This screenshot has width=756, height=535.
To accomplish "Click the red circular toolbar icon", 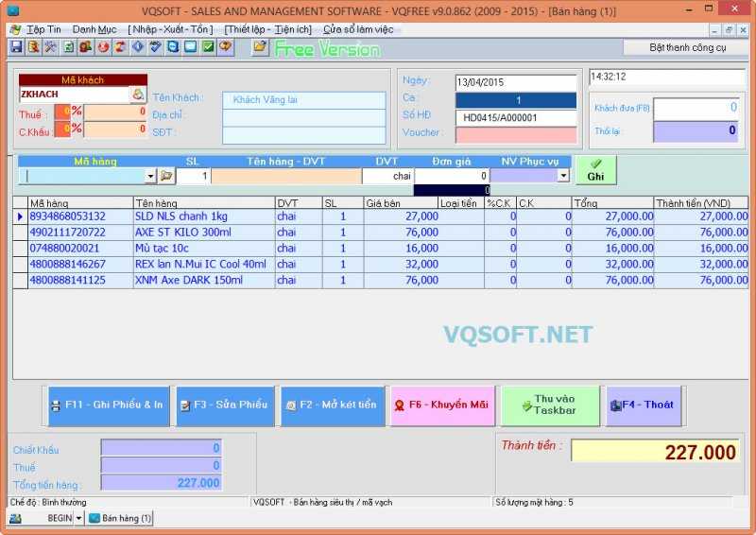I will (x=103, y=46).
